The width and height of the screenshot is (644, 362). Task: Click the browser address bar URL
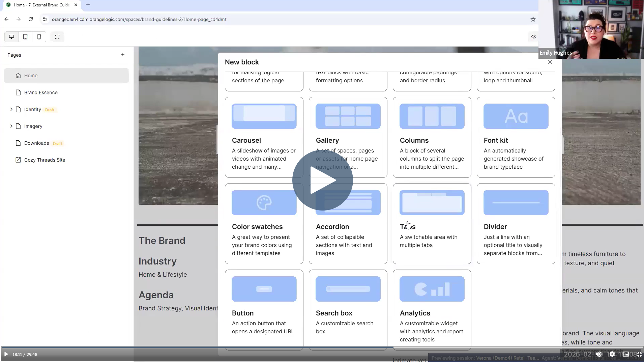(x=139, y=19)
